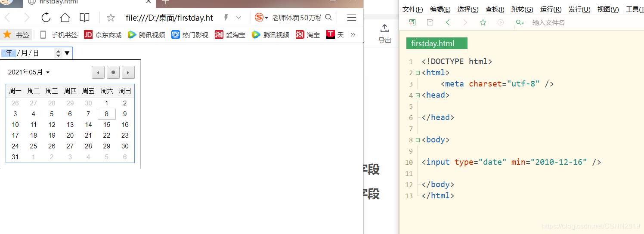
Task: Open the 热门影视 bookmark
Action: pos(190,35)
